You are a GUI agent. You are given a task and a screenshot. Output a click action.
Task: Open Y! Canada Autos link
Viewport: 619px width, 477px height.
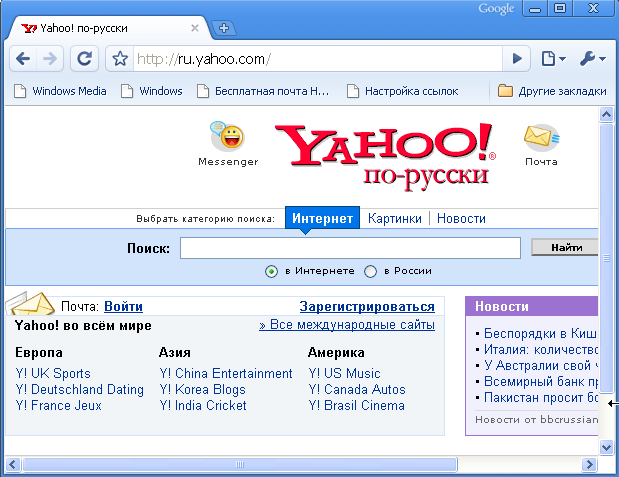pos(357,389)
